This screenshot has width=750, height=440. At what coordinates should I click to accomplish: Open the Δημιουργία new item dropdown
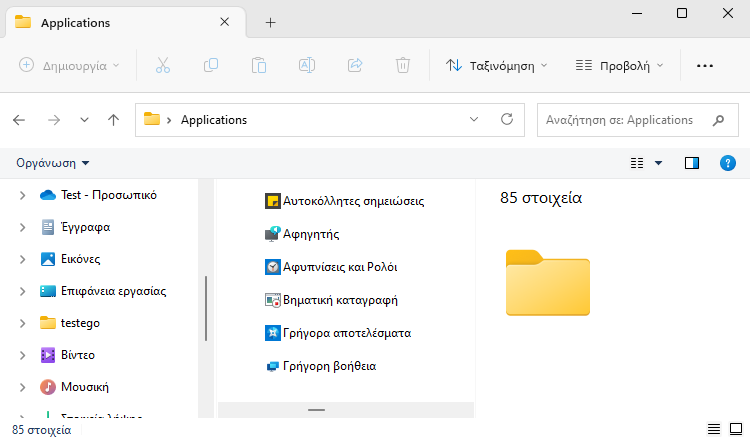click(x=69, y=66)
